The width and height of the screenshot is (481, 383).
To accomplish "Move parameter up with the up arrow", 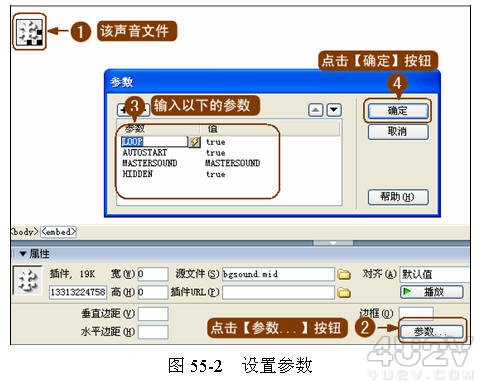I will tap(315, 110).
